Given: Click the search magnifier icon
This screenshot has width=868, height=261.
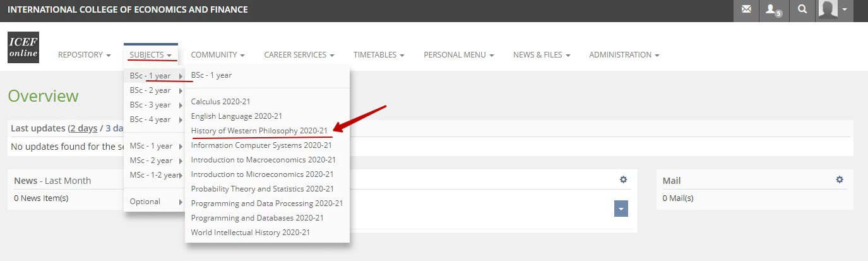Looking at the screenshot, I should (802, 10).
